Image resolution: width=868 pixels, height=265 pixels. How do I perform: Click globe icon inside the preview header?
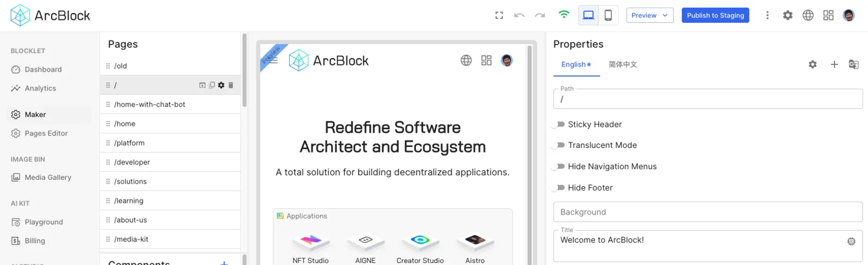[x=466, y=60]
